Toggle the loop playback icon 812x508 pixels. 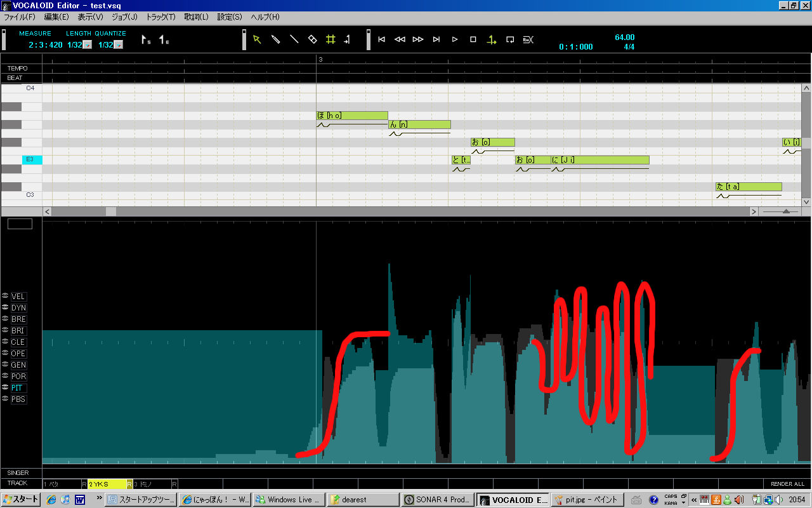510,39
